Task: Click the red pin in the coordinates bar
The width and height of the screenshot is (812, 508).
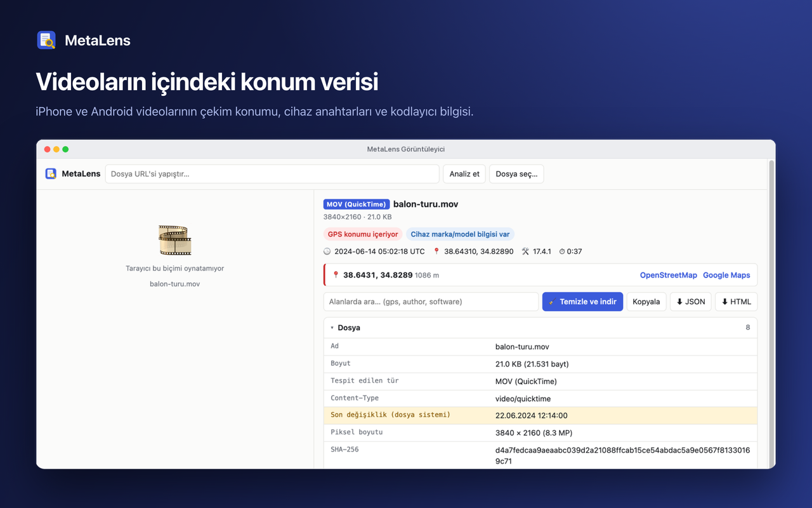Action: [x=336, y=275]
